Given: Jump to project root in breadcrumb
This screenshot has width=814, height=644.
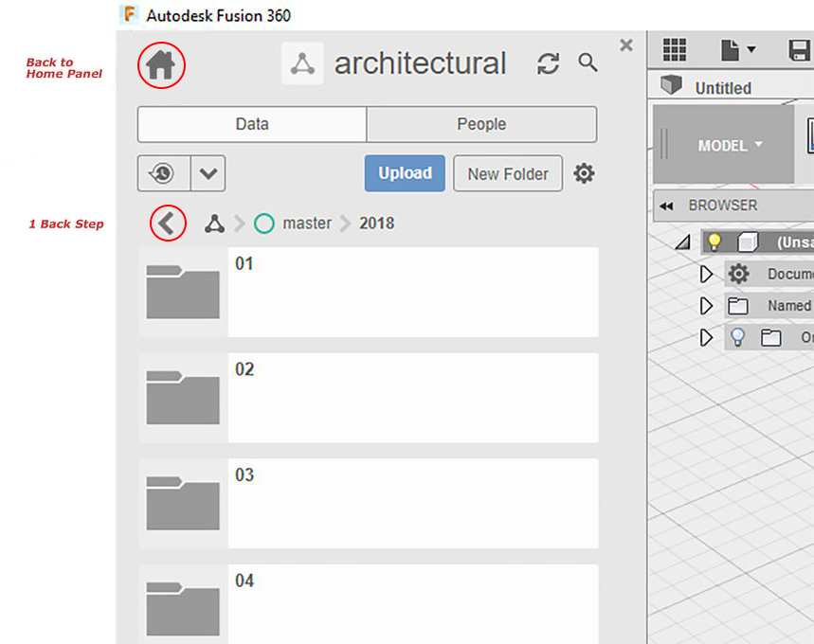Looking at the screenshot, I should pyautogui.click(x=214, y=224).
